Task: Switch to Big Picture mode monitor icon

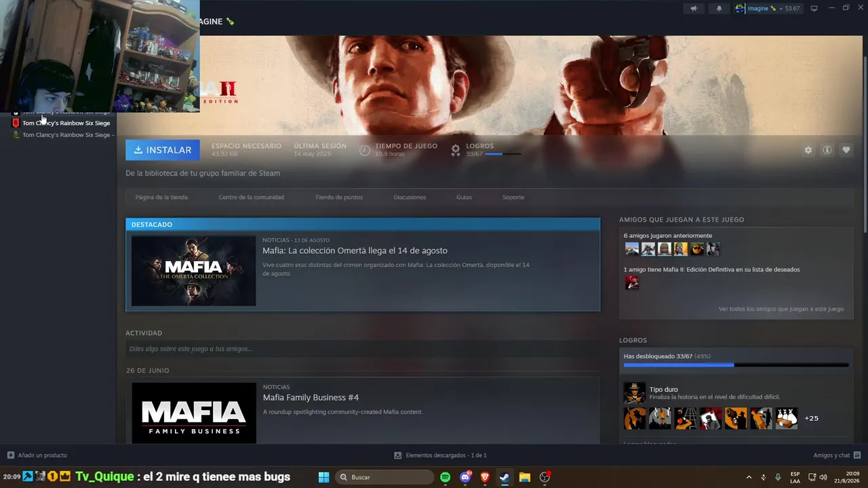Action: [814, 9]
